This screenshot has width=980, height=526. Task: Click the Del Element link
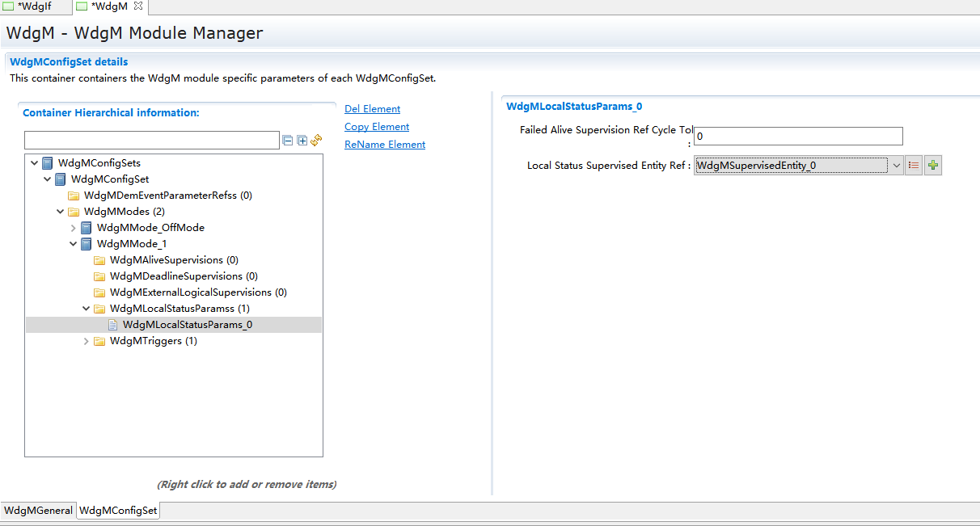click(x=372, y=109)
